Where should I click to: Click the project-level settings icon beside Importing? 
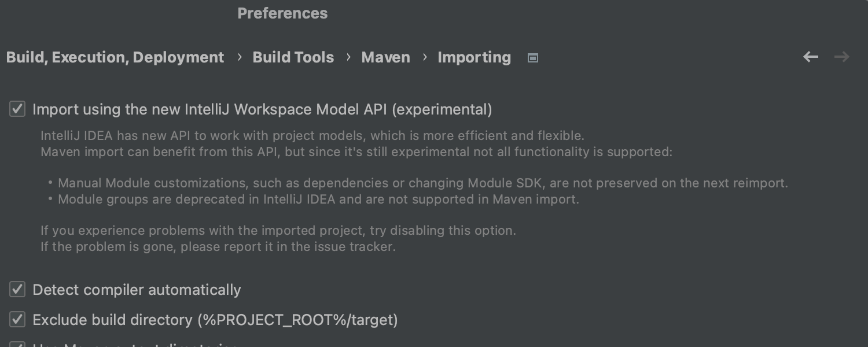533,58
